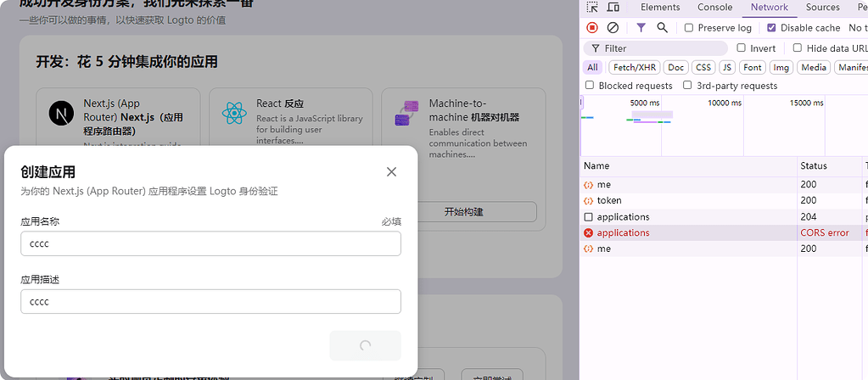Select the applications 204 request row
Screen dimensions: 868x380
(724, 217)
